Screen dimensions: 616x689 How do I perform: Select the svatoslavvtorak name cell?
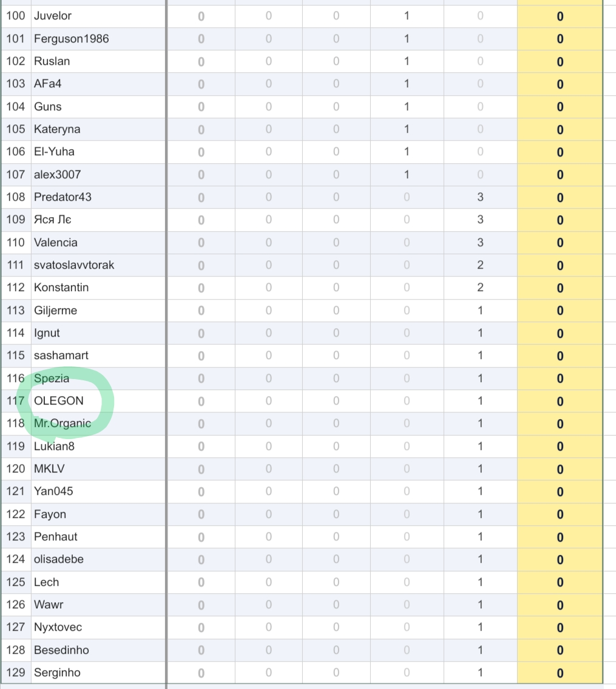(x=74, y=265)
